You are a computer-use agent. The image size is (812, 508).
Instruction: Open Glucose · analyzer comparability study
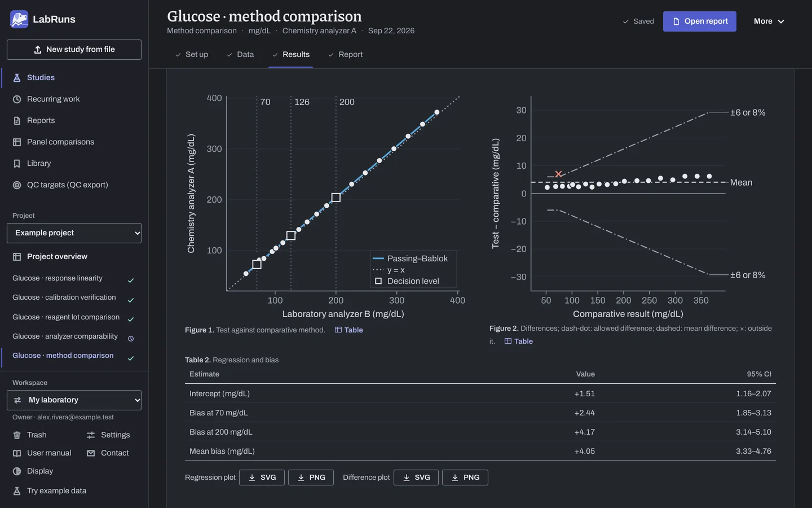click(x=74, y=336)
